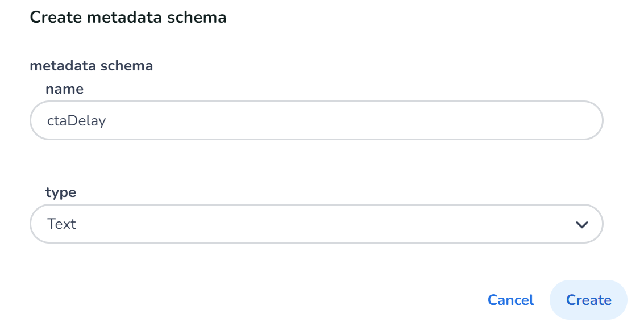
Task: Click the name input field
Action: [316, 120]
